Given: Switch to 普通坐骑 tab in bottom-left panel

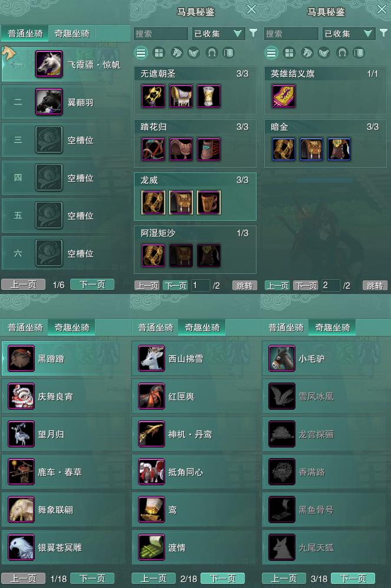Looking at the screenshot, I should pyautogui.click(x=25, y=328).
